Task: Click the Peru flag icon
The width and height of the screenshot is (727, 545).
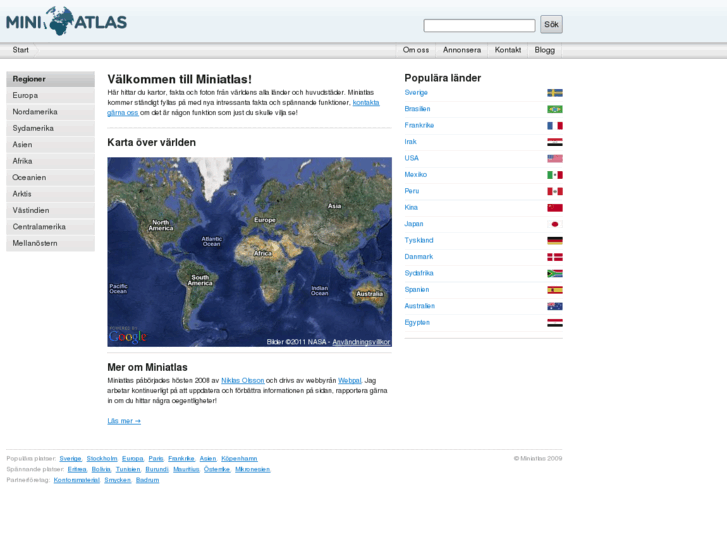Action: tap(555, 191)
